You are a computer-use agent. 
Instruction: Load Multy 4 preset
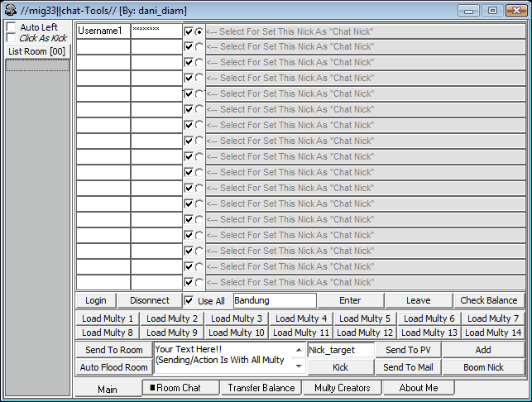(301, 318)
